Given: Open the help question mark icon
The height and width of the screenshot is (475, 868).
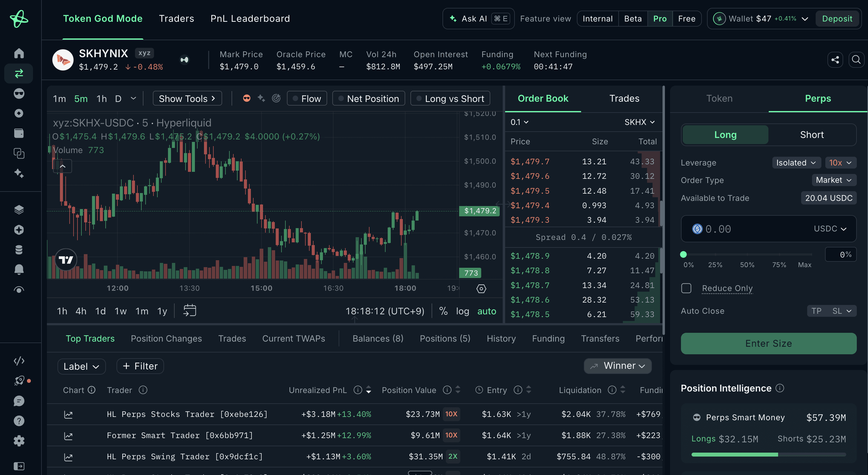Looking at the screenshot, I should coord(19,421).
